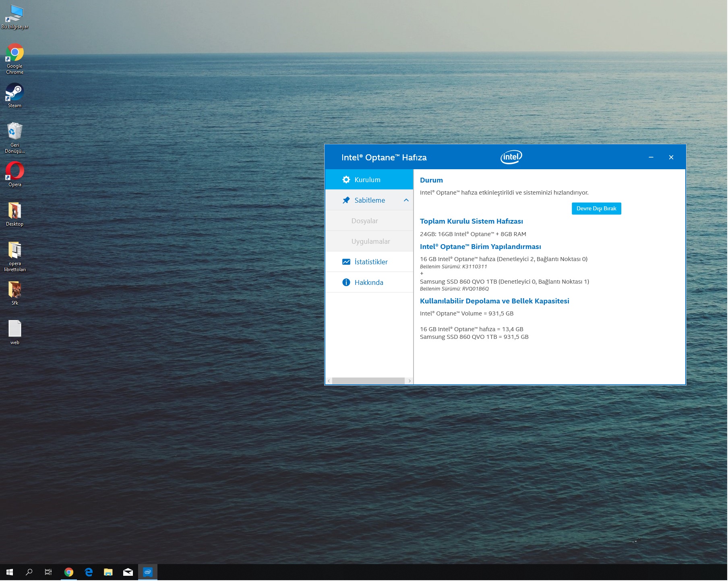Open Chrome from the taskbar
Image resolution: width=728 pixels, height=581 pixels.
point(69,573)
